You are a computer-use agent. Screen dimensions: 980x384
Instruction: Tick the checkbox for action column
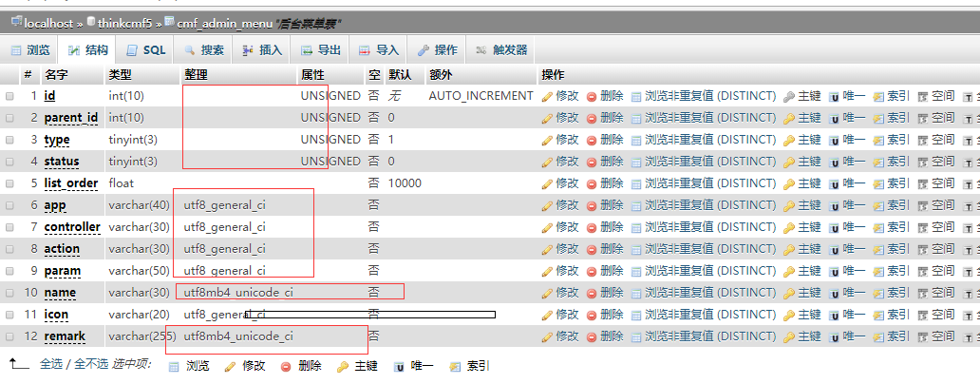pos(9,250)
